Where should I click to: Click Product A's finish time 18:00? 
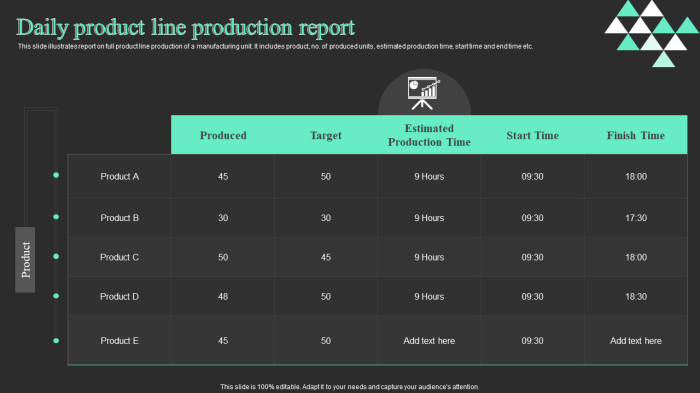(636, 176)
